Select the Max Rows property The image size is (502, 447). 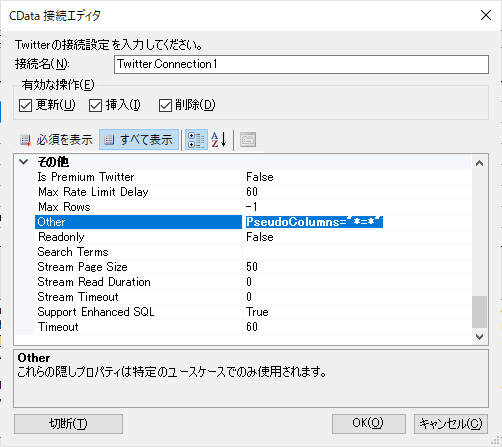click(138, 207)
